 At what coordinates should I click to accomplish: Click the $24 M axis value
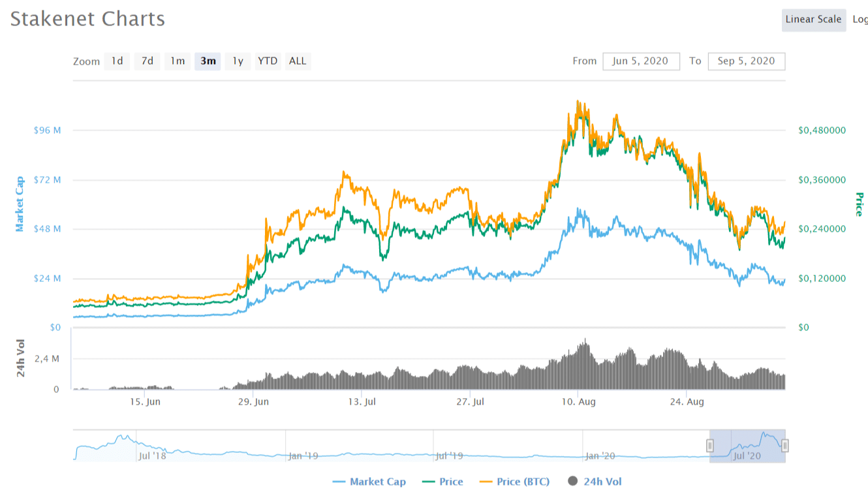48,278
